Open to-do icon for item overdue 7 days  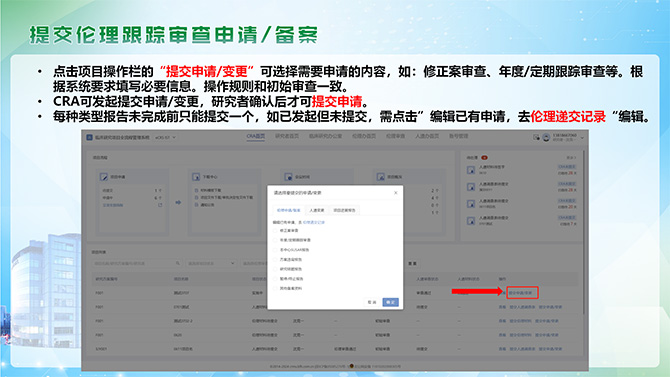click(471, 221)
